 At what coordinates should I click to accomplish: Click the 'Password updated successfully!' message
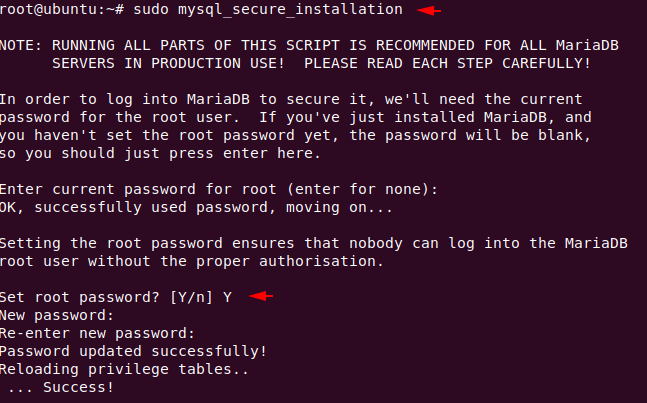point(134,351)
